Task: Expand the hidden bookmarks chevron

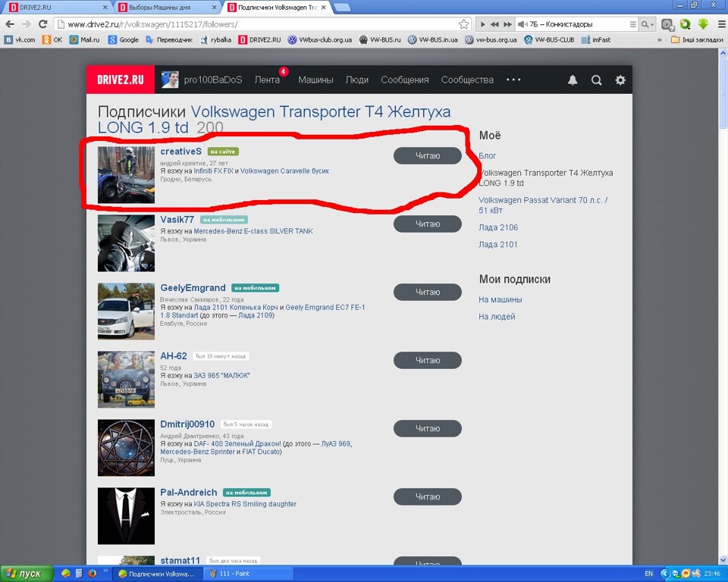Action: click(659, 40)
